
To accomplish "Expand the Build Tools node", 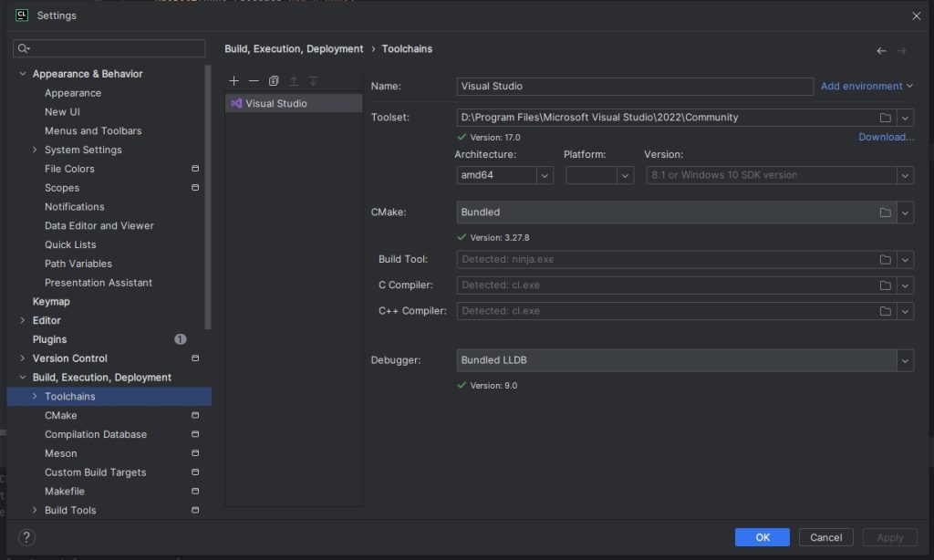I will 35,511.
